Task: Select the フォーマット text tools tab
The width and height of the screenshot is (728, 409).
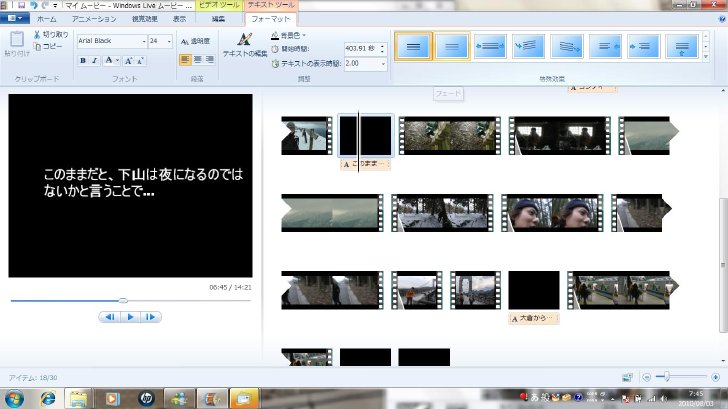Action: pyautogui.click(x=271, y=19)
